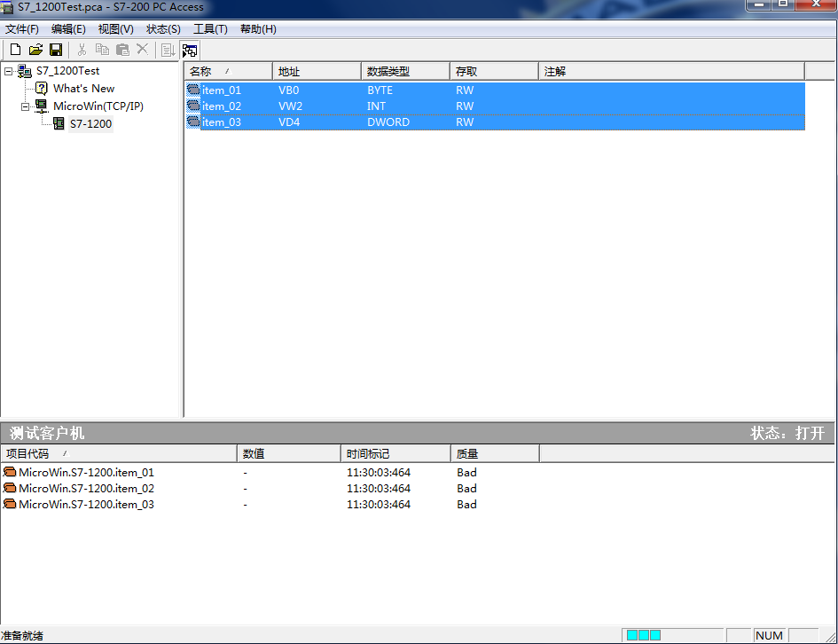
Task: Open the 帮助(H) menu
Action: pyautogui.click(x=258, y=29)
